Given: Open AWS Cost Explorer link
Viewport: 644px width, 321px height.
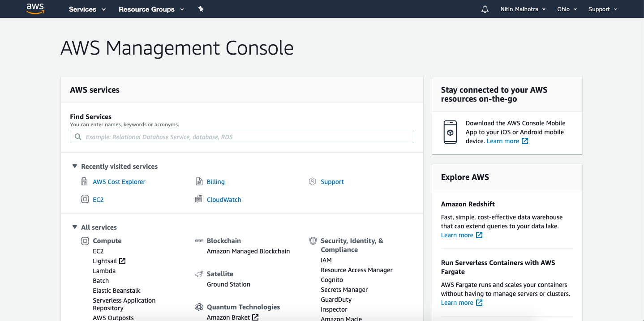Looking at the screenshot, I should pos(119,182).
